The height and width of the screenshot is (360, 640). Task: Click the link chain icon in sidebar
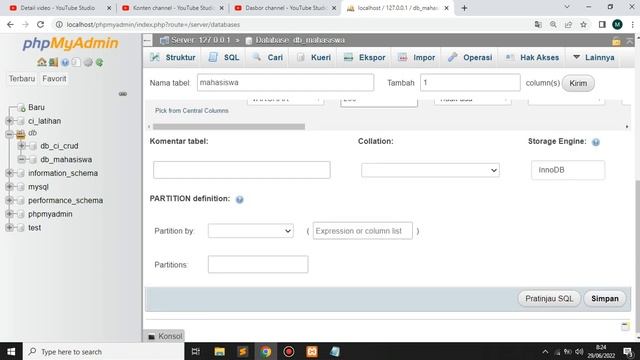pyautogui.click(x=122, y=94)
